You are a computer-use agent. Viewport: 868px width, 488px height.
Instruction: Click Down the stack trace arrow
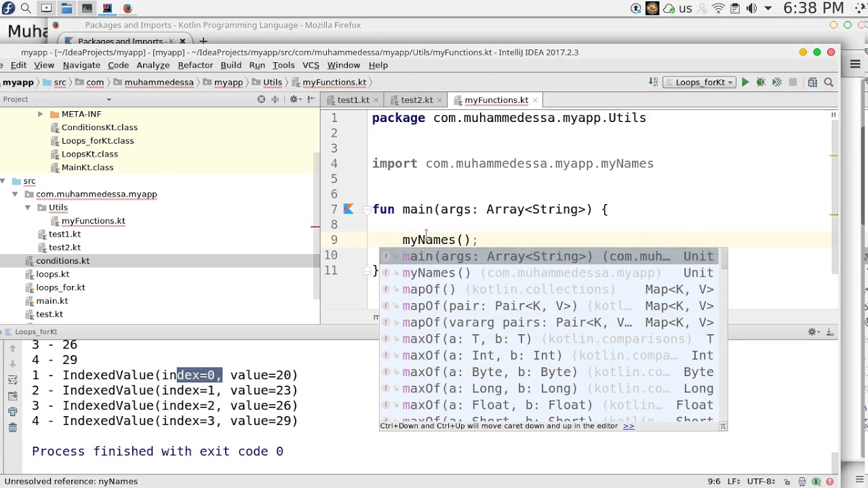coord(12,365)
